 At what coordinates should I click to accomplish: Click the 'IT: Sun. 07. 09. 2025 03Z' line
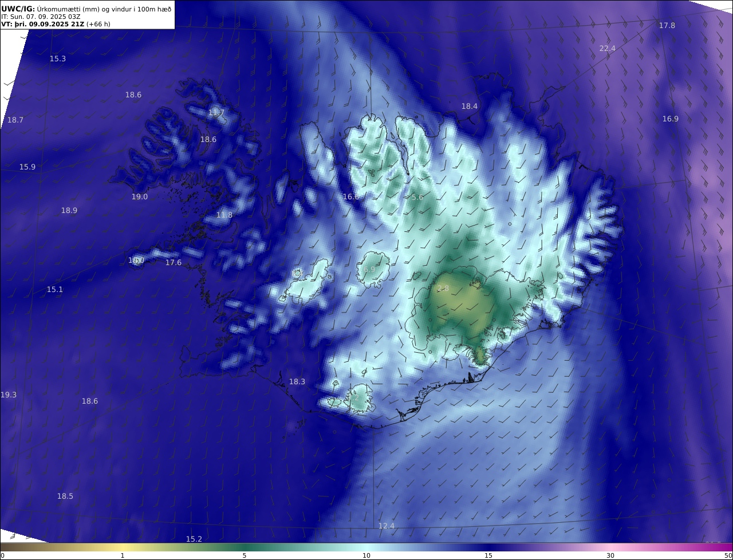(x=41, y=17)
